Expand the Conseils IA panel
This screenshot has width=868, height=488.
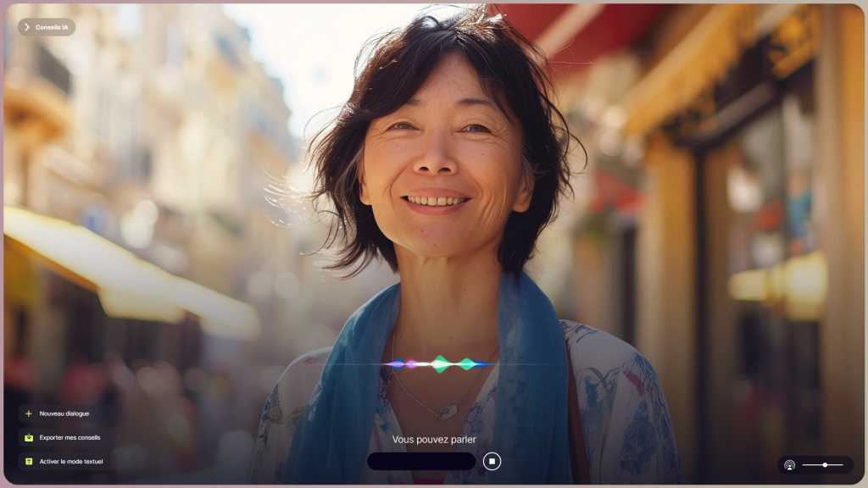pyautogui.click(x=47, y=27)
